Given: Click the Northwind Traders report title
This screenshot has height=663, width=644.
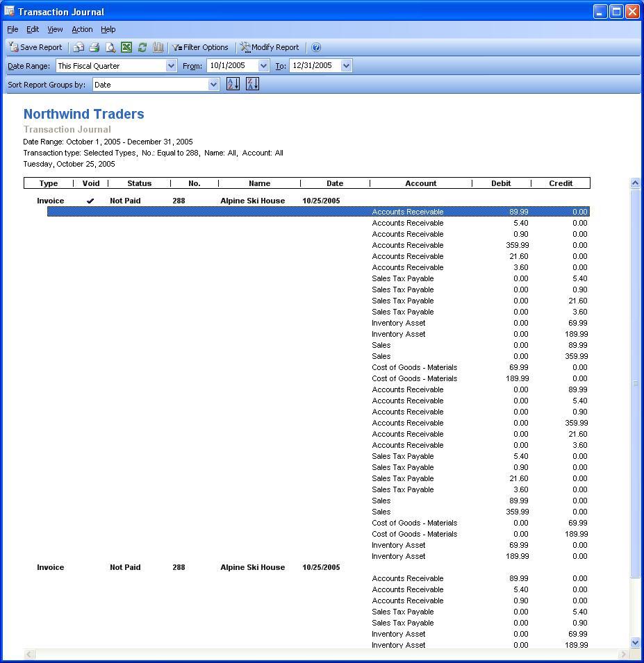Looking at the screenshot, I should tap(84, 114).
